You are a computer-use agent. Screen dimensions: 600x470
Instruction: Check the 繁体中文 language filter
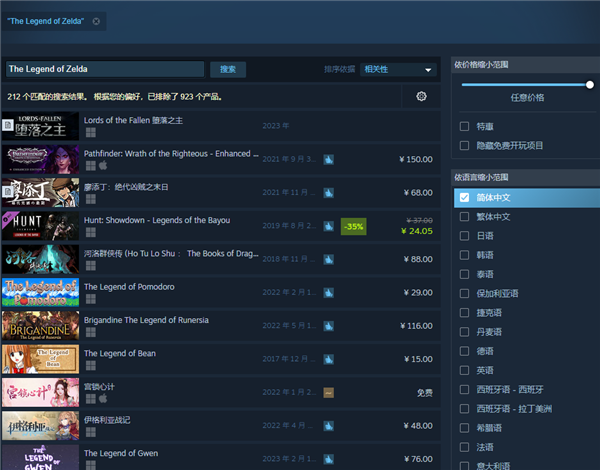click(464, 217)
